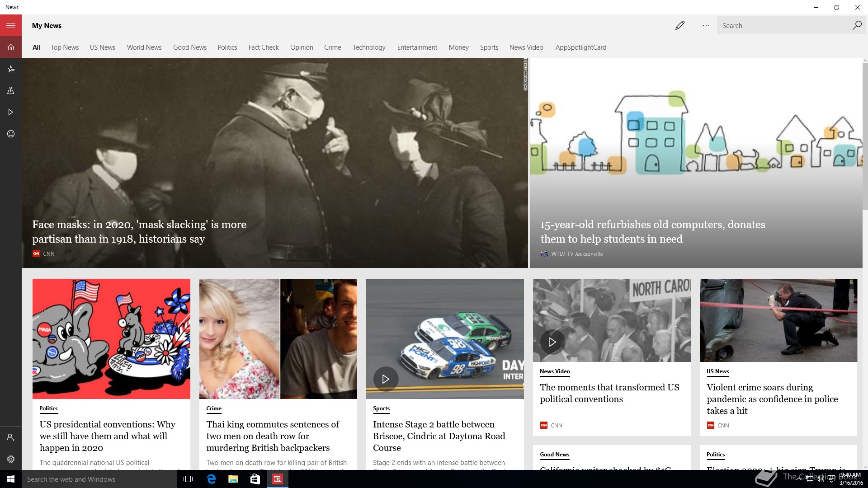868x488 pixels.
Task: Open the Local news sidebar icon
Action: coord(11,90)
